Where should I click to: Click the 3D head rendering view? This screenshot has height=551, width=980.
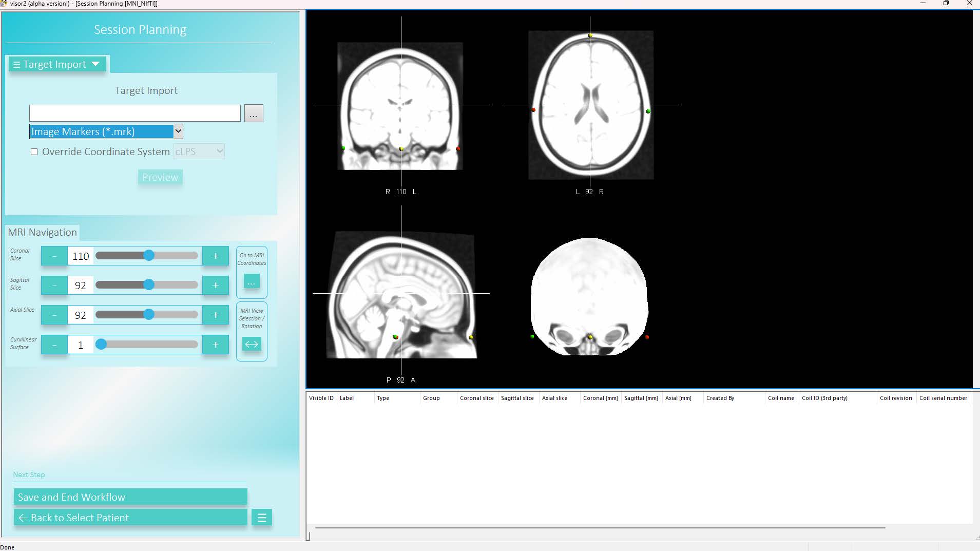tap(589, 296)
